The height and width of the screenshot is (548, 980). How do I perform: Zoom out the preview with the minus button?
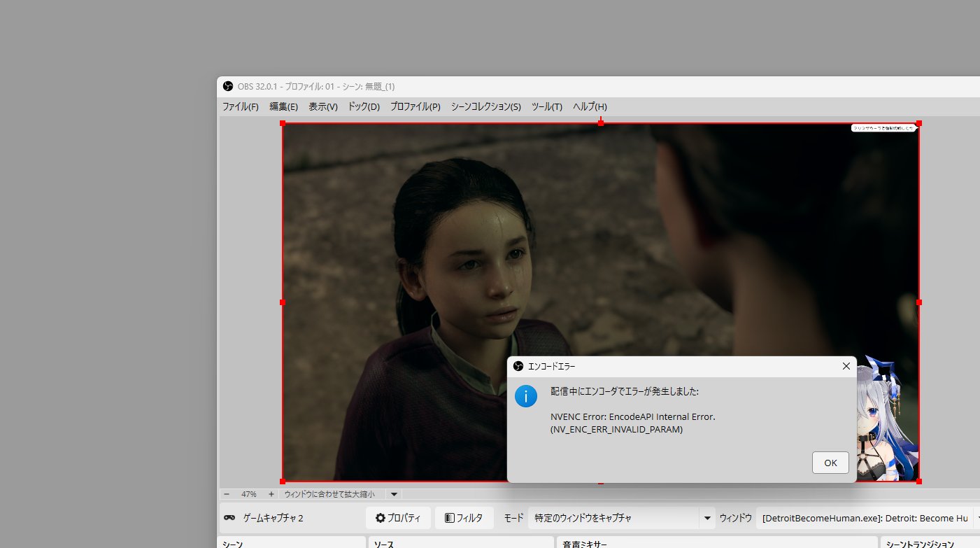click(x=227, y=493)
